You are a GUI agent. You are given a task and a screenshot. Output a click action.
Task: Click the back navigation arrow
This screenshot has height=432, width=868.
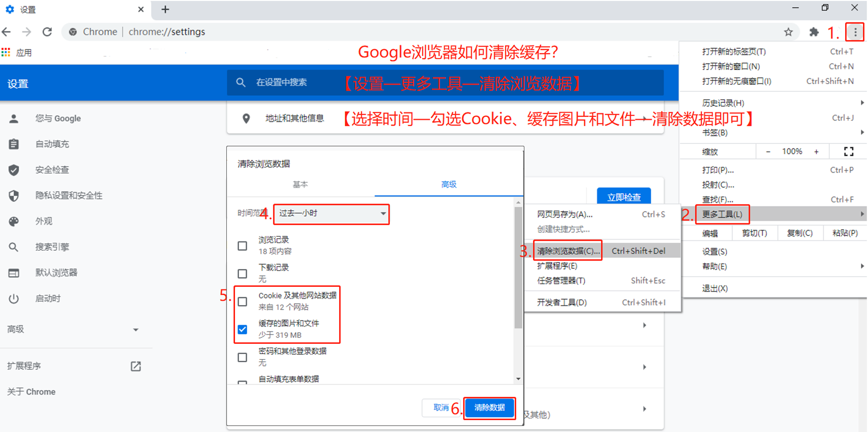click(6, 32)
